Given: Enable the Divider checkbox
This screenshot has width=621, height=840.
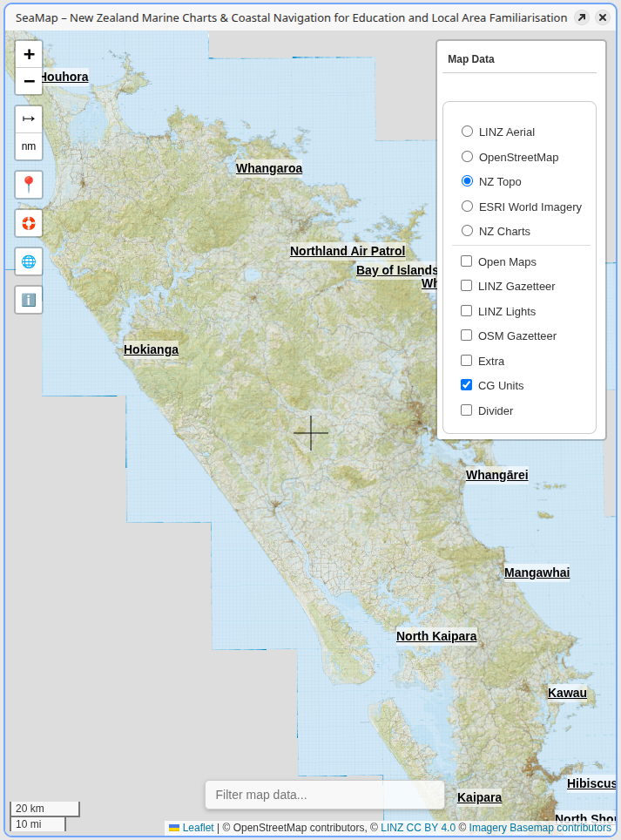Looking at the screenshot, I should click(467, 410).
